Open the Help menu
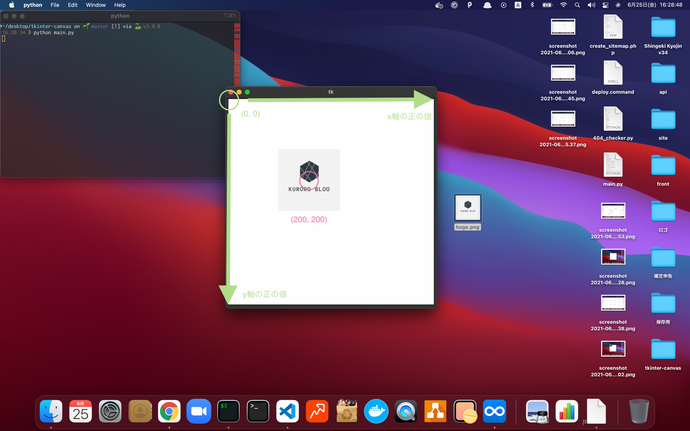The image size is (690, 431). tap(120, 5)
